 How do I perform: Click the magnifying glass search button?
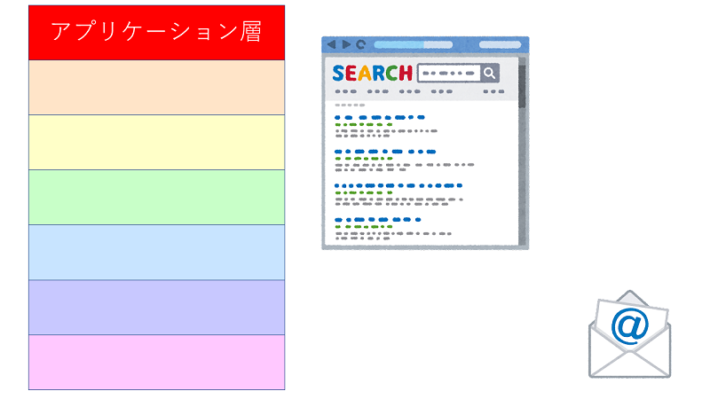489,73
